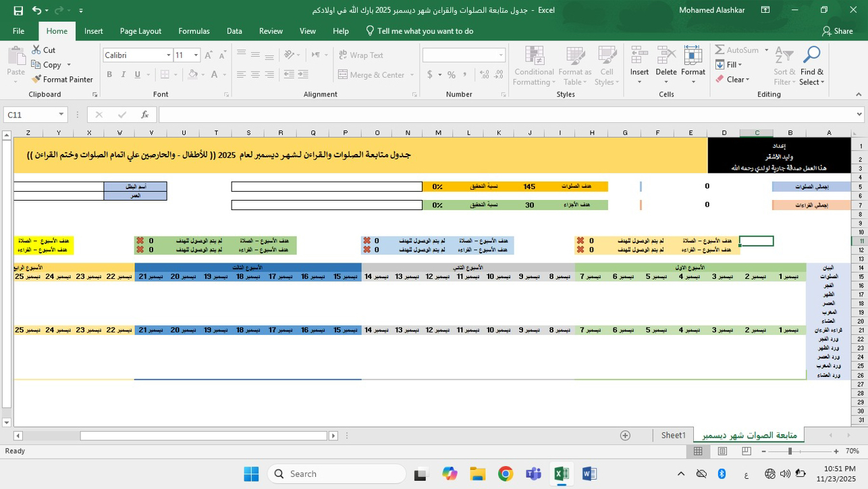
Task: Add a new sheet with plus button
Action: coord(625,436)
